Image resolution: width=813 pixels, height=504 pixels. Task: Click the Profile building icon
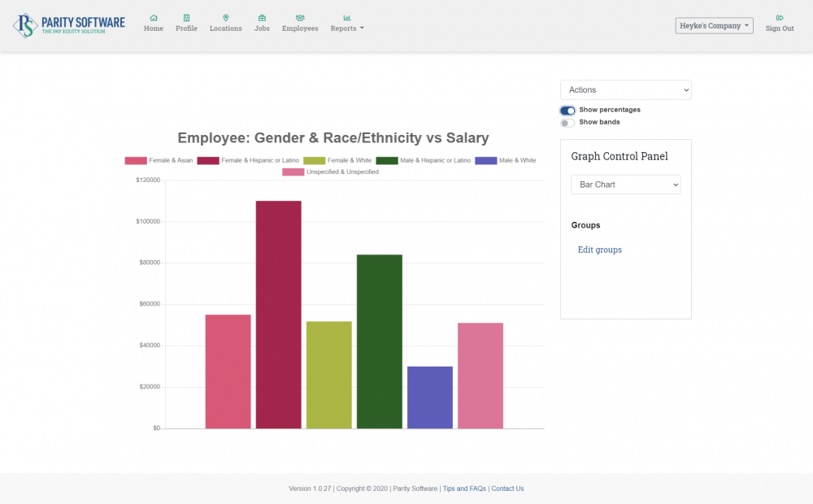[x=186, y=18]
